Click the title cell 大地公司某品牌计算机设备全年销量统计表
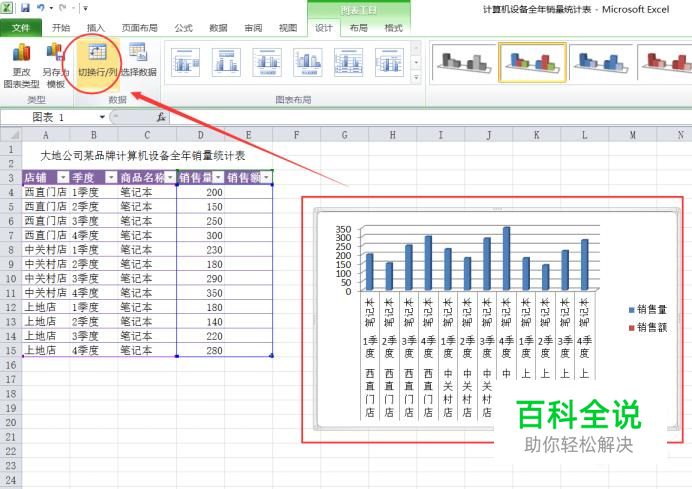This screenshot has width=692, height=489. tap(142, 155)
